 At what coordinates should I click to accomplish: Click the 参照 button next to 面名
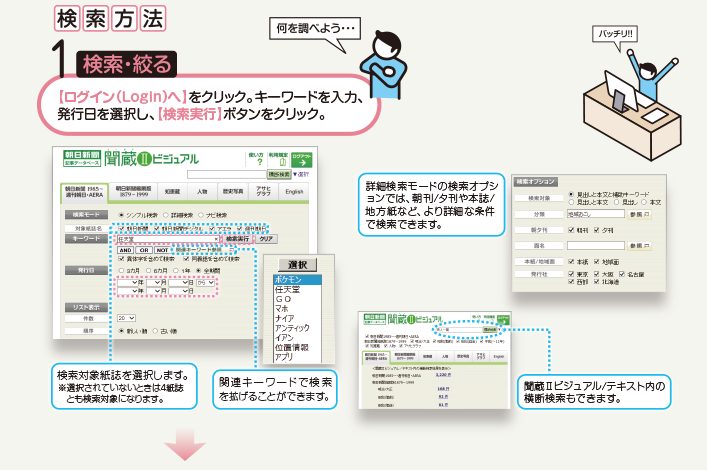(639, 246)
